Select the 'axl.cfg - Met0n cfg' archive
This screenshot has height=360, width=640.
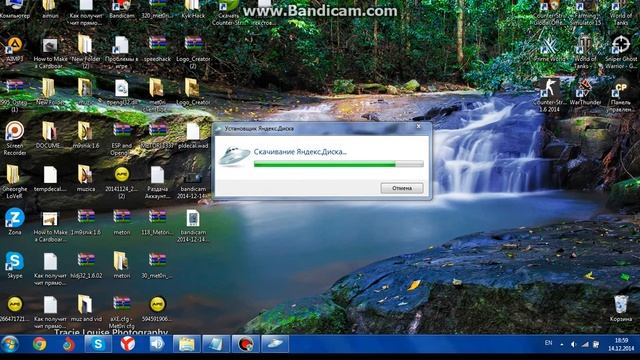point(122,311)
